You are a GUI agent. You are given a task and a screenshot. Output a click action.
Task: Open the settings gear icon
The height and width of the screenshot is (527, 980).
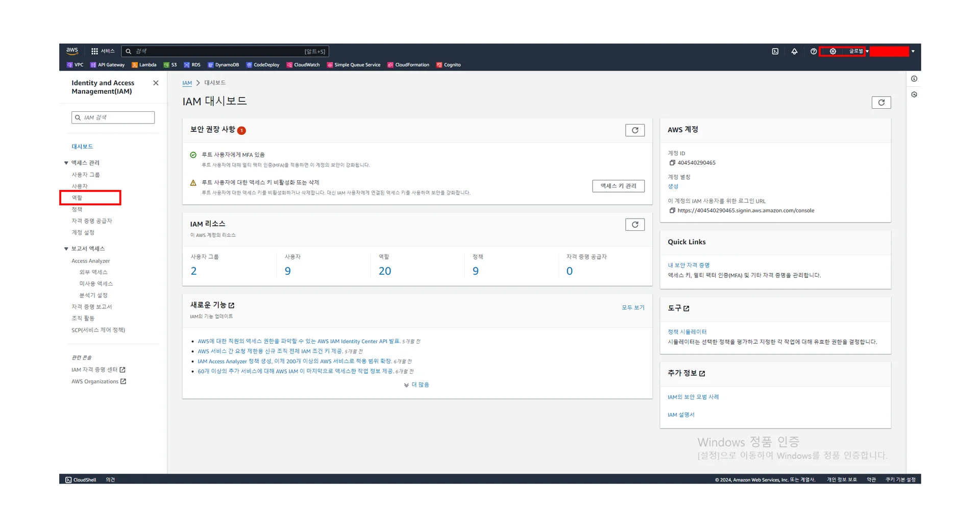tap(832, 52)
